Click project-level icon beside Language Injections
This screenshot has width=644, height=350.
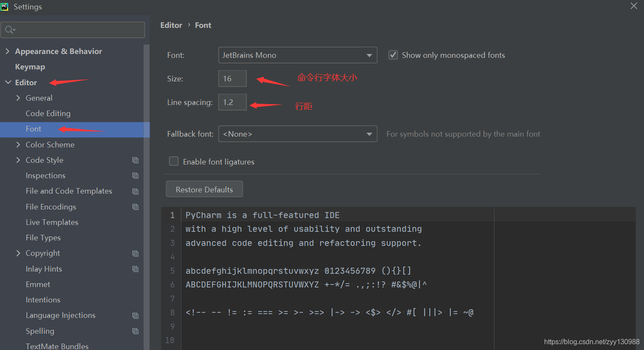135,316
